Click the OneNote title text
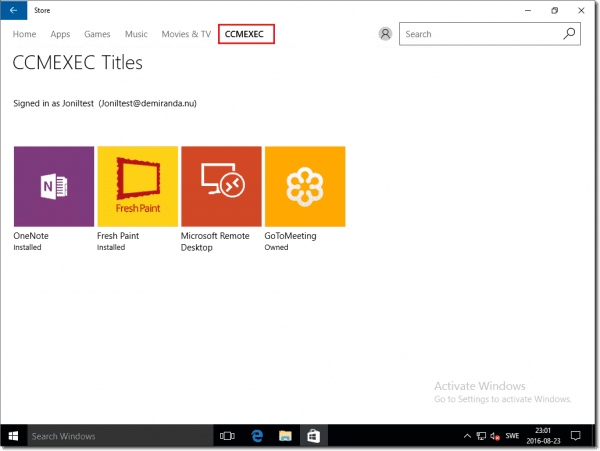600x451 pixels. 31,236
